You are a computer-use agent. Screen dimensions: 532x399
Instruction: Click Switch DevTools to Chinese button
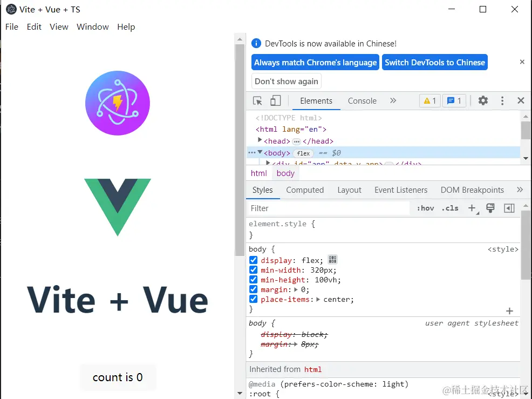pyautogui.click(x=435, y=62)
